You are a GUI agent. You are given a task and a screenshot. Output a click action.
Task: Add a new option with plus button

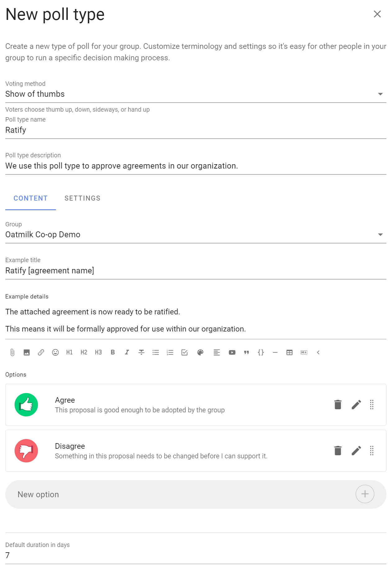point(365,494)
